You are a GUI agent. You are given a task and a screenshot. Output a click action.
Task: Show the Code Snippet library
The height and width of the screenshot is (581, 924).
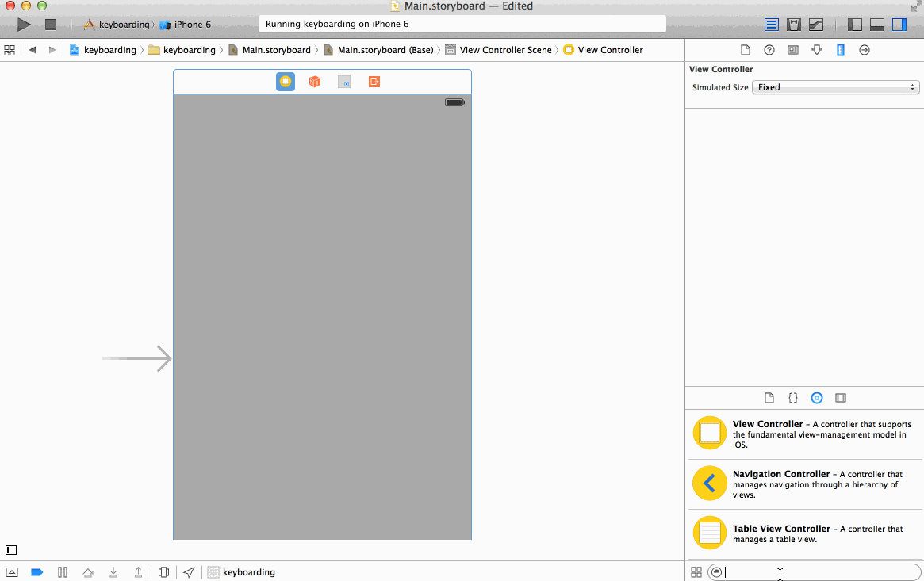pos(793,398)
